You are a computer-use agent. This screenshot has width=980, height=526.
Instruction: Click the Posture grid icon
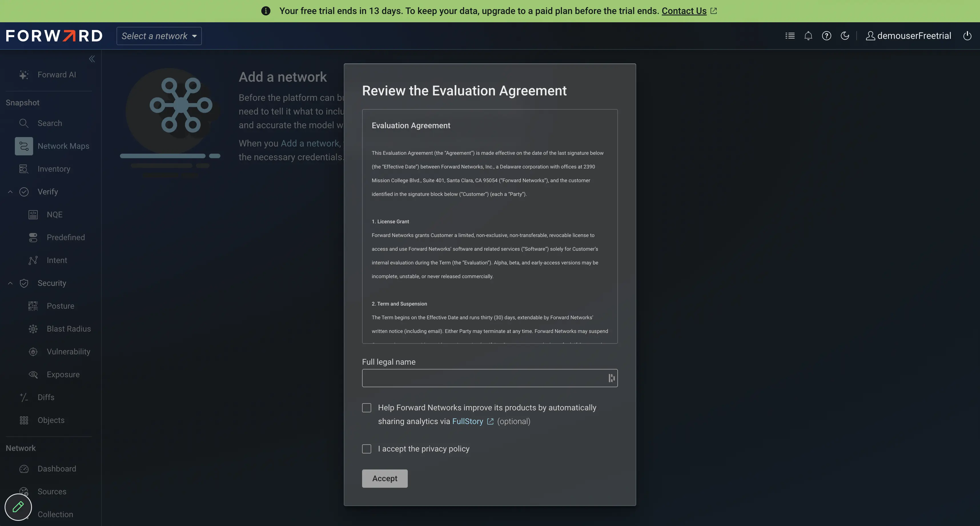click(33, 306)
